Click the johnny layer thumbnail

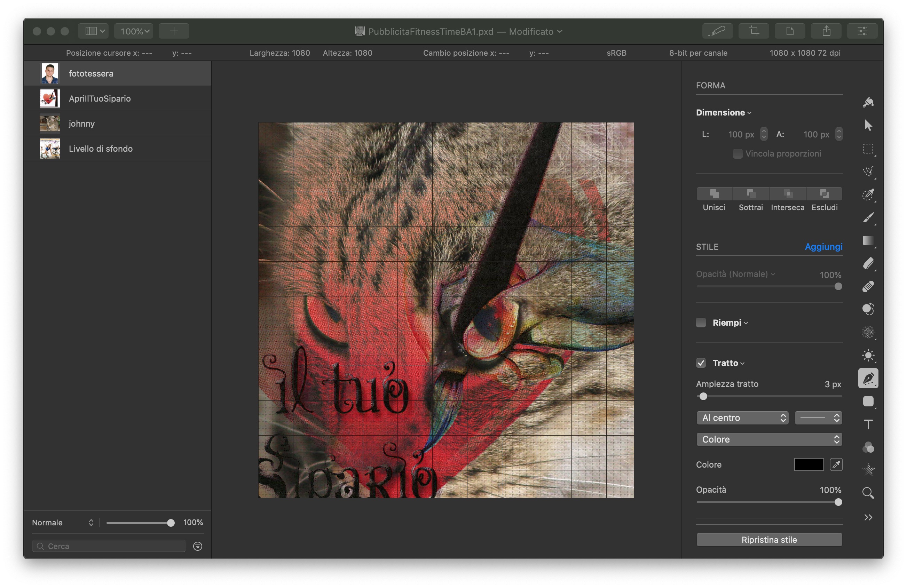[49, 124]
